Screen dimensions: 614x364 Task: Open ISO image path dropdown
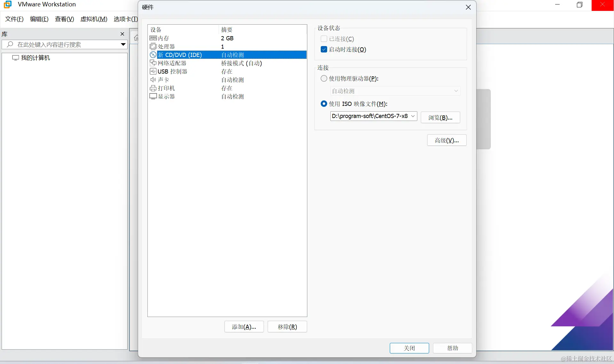click(413, 116)
